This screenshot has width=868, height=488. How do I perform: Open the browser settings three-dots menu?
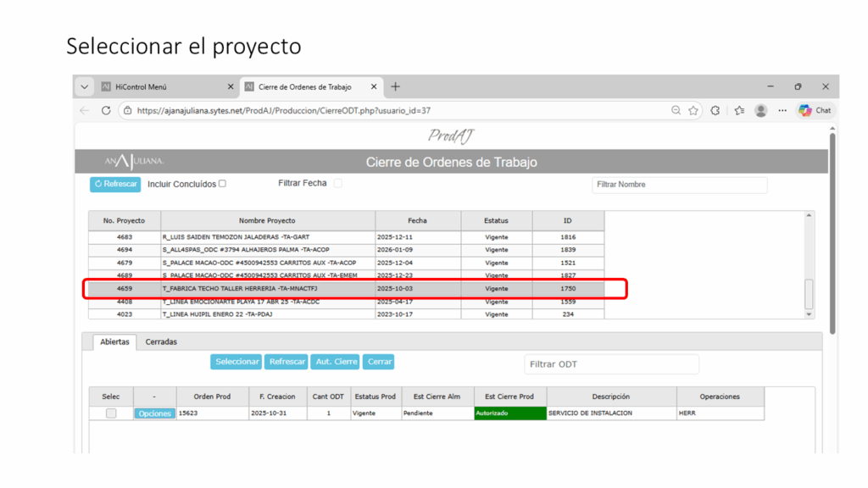pos(782,110)
